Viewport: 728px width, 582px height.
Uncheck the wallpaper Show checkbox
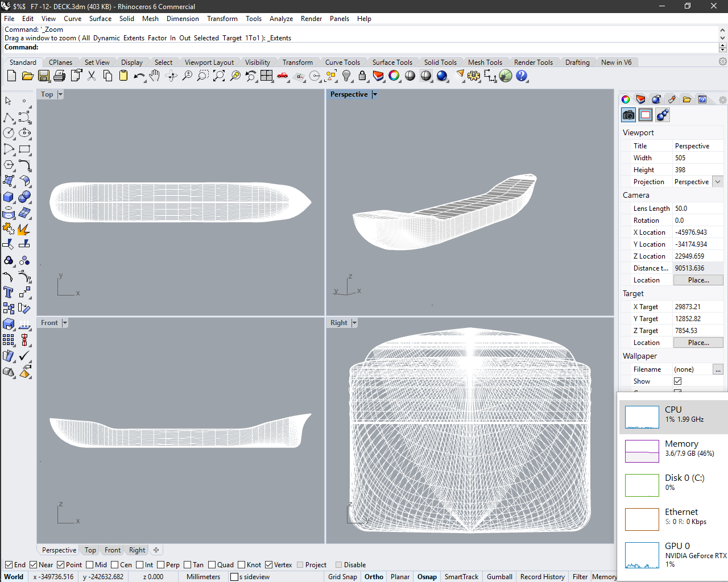[x=677, y=381]
